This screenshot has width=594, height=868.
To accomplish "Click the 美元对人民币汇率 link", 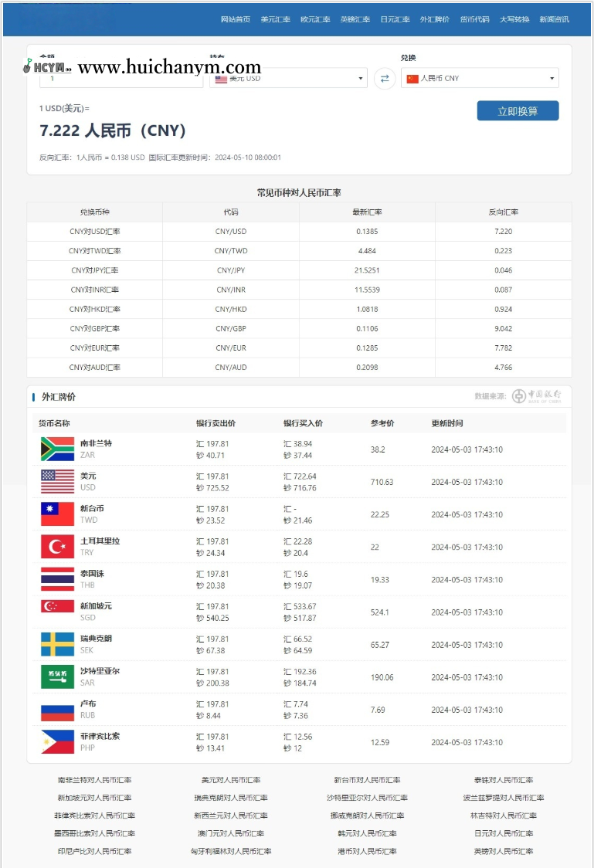I will [x=231, y=780].
